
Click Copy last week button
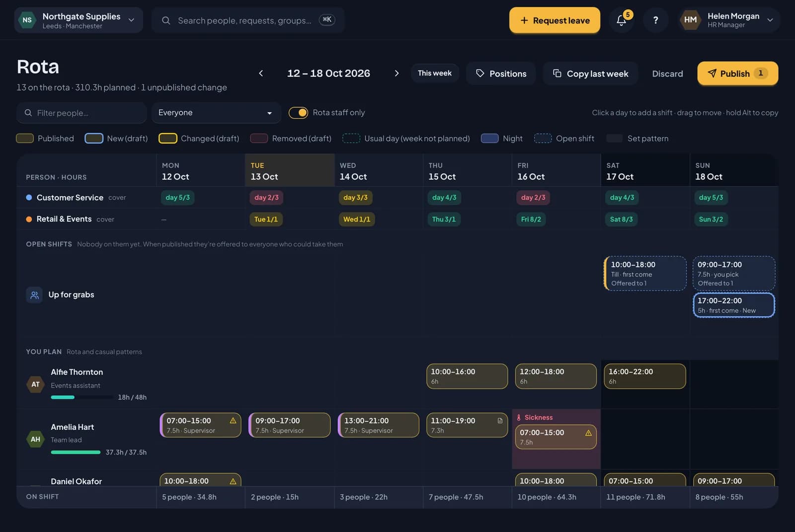click(590, 74)
